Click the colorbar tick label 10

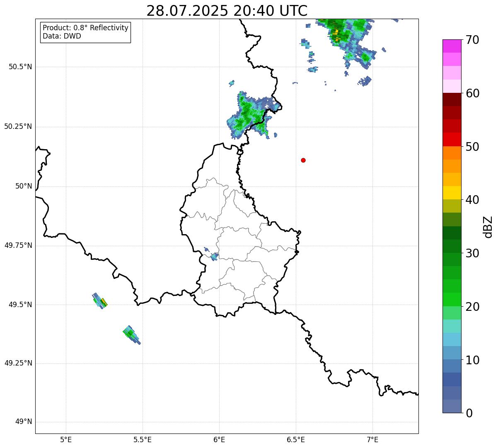point(472,360)
